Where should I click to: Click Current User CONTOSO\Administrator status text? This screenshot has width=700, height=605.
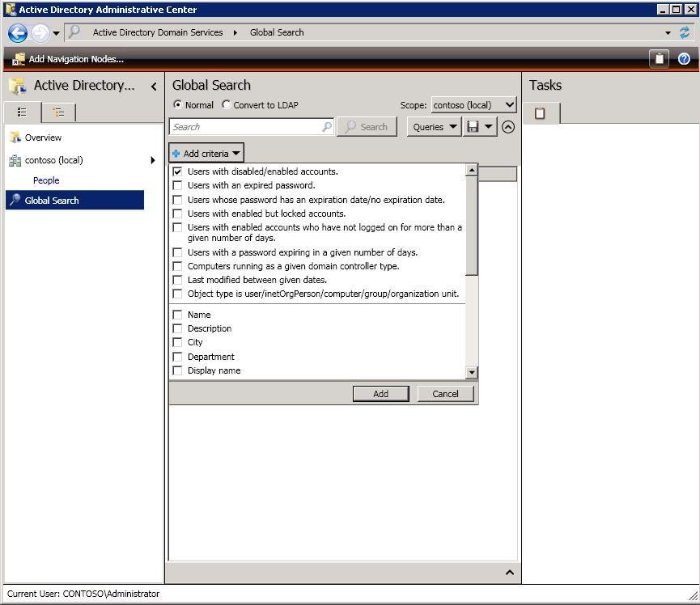coord(83,594)
